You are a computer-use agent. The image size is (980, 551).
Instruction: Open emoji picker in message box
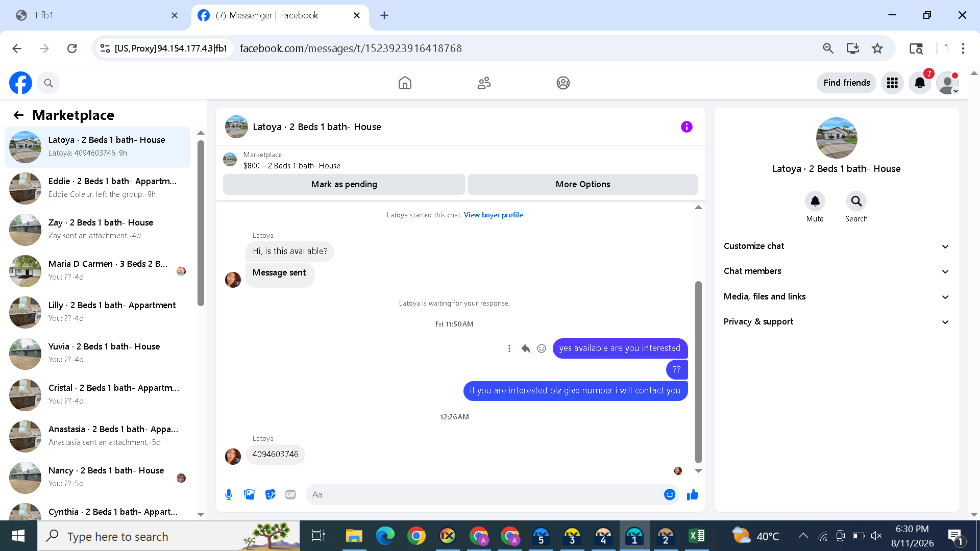670,494
